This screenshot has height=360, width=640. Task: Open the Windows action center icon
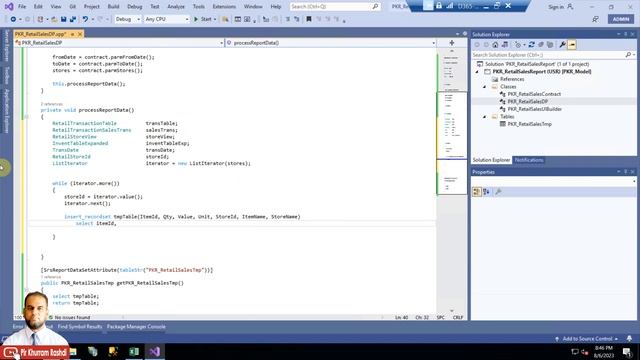(628, 351)
